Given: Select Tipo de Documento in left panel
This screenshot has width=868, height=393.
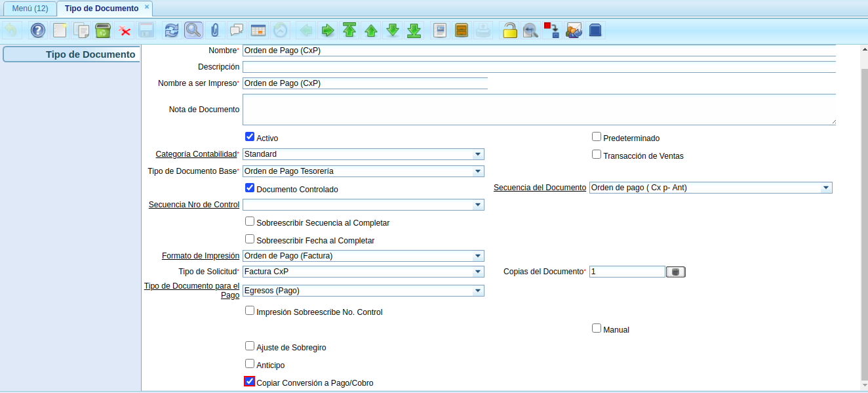Looking at the screenshot, I should (x=71, y=54).
